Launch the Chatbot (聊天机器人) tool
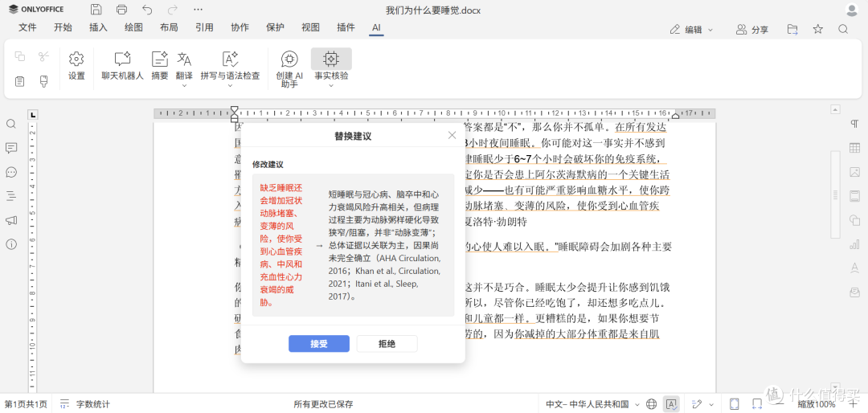The width and height of the screenshot is (868, 413). click(x=122, y=66)
